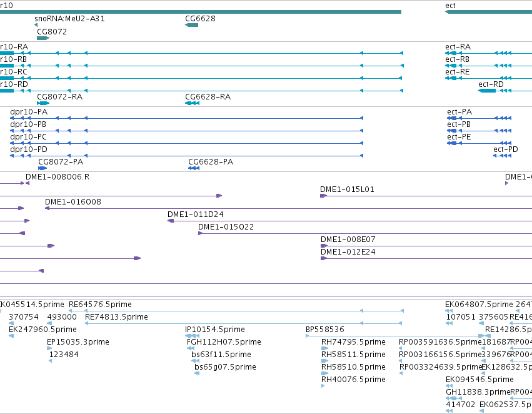Select the 375605 feature label
The height and width of the screenshot is (414, 532).
click(494, 317)
